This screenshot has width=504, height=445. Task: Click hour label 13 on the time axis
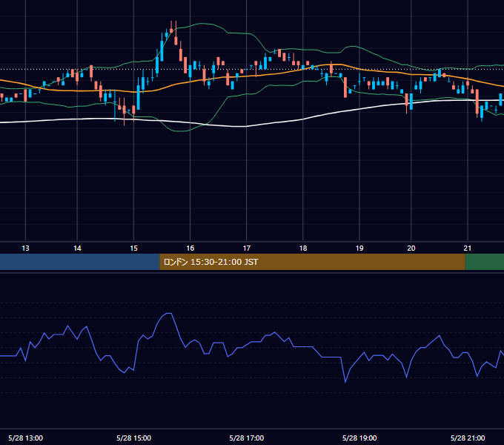point(25,248)
